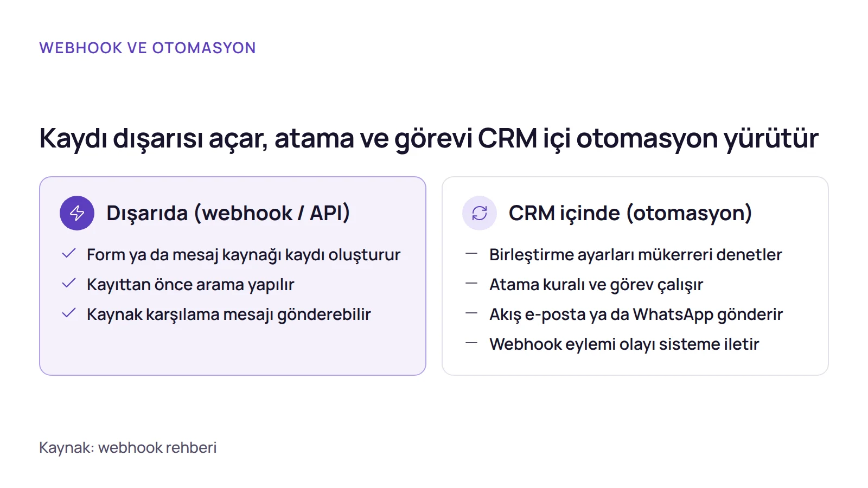Select text Akış e-posta ya da WhatsApp gönderir
The width and height of the screenshot is (868, 488).
click(636, 314)
